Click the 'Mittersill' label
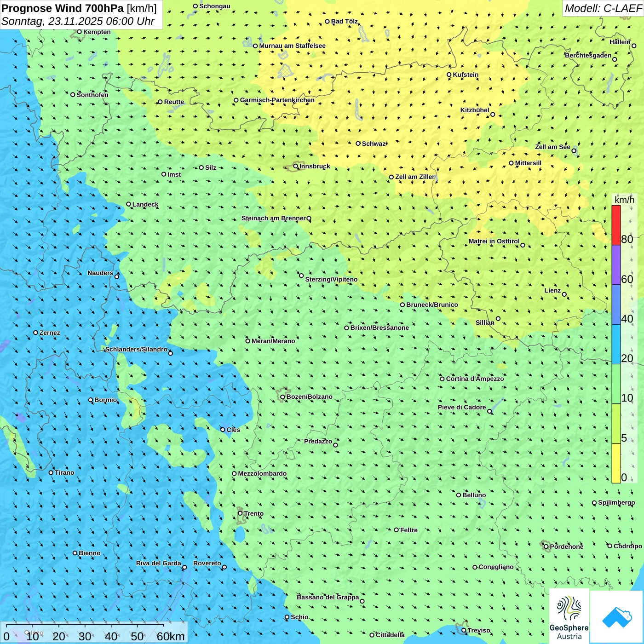 tap(528, 163)
